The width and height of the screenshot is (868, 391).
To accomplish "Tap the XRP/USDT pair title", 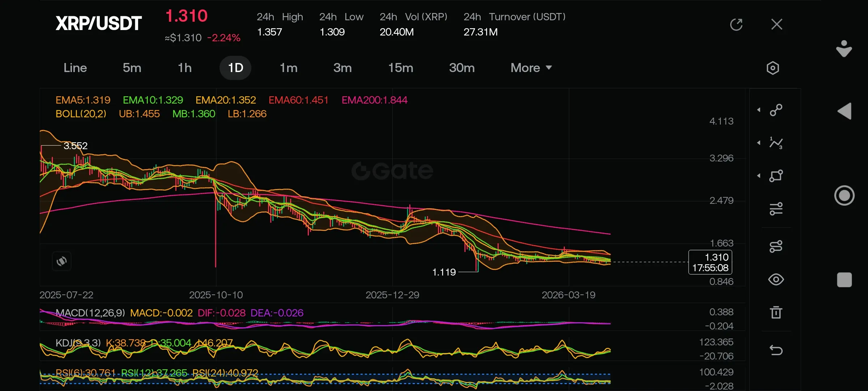I will point(98,24).
